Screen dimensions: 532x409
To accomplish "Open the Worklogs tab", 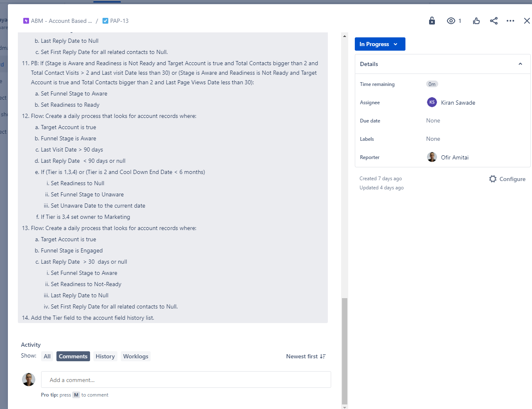I will pos(135,356).
